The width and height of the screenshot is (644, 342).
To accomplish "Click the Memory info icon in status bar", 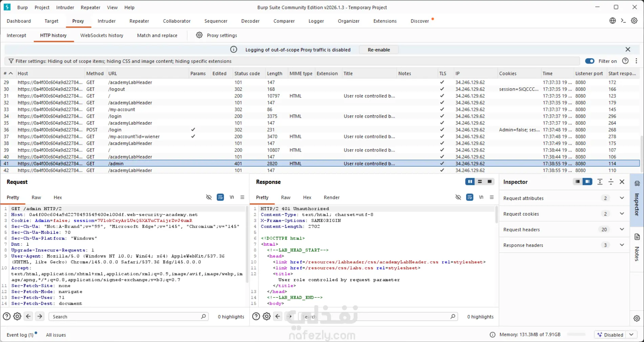I will [493, 335].
